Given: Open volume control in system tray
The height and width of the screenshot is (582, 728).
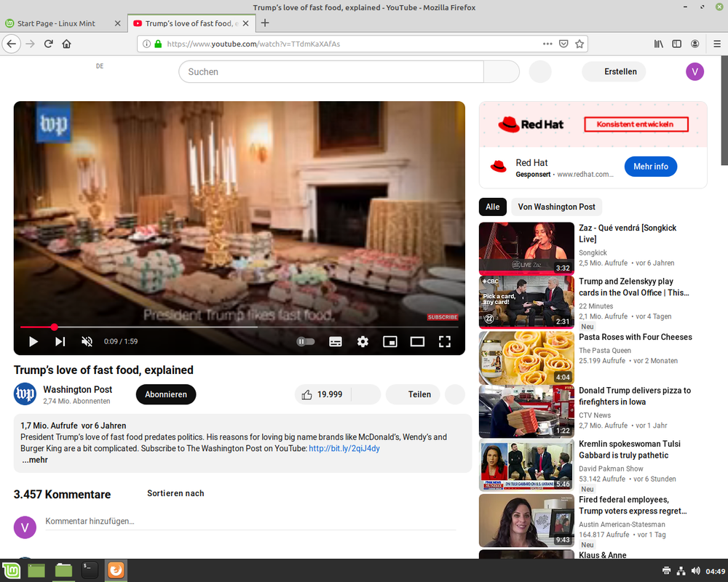Looking at the screenshot, I should (695, 571).
